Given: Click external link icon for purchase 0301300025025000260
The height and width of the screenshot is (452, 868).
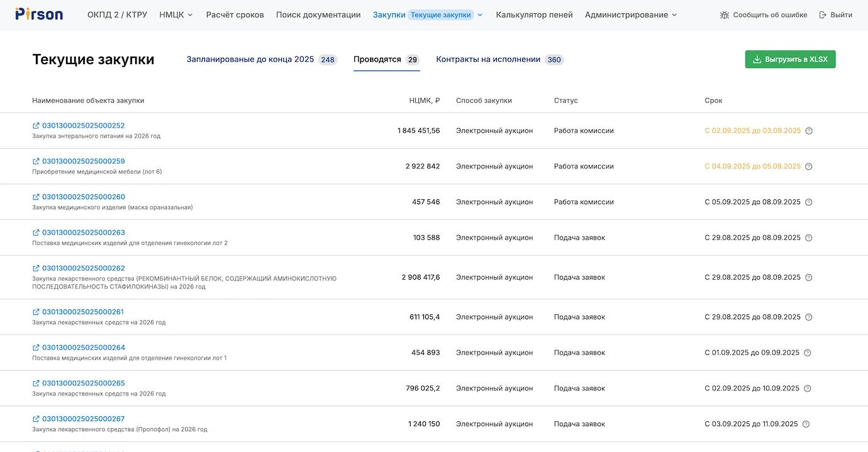Looking at the screenshot, I should tap(36, 197).
